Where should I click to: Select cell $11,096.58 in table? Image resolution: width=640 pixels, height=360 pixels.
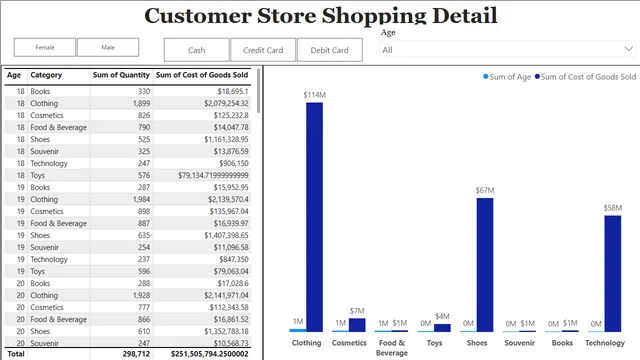231,247
